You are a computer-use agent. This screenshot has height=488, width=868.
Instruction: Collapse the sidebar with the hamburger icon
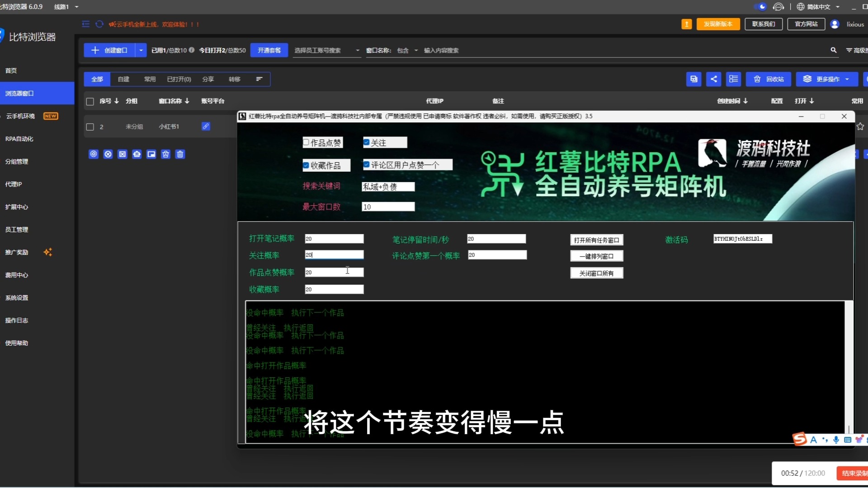coord(85,24)
